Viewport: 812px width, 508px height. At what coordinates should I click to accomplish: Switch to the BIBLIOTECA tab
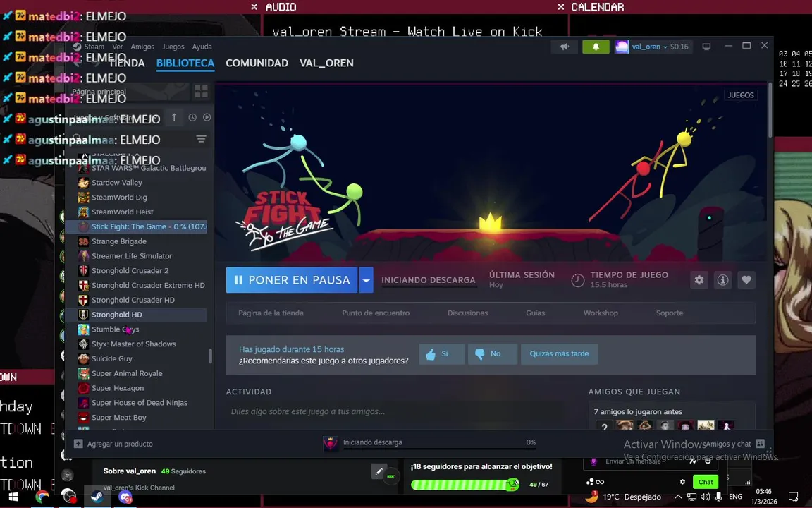[x=185, y=64]
